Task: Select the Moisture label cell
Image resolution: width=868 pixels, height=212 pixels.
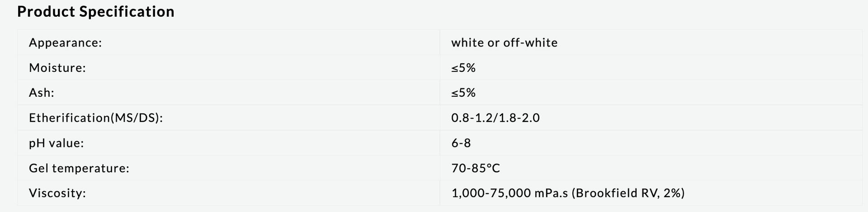Action: [x=228, y=68]
